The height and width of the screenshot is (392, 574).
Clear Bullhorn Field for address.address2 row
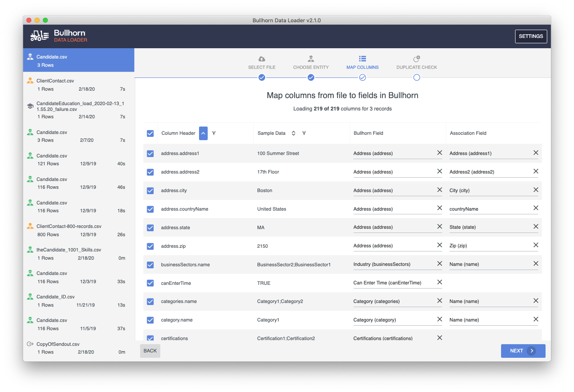pyautogui.click(x=440, y=171)
